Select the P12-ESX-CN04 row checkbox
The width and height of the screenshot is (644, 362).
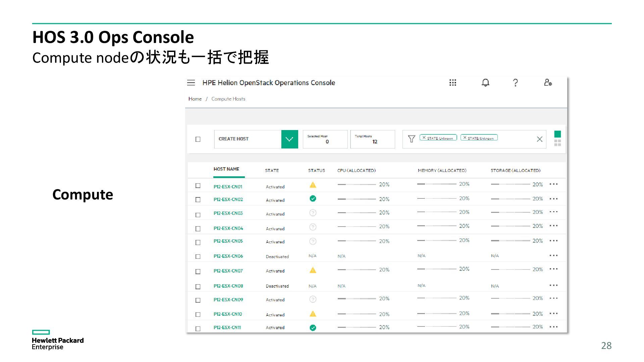(x=198, y=229)
